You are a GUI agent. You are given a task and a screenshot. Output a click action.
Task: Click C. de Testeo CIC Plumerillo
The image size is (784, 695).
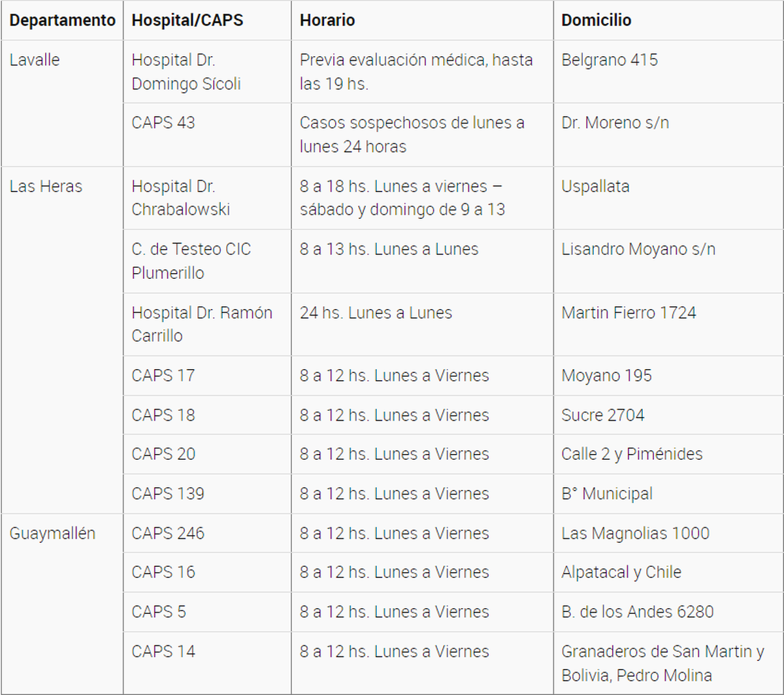[x=191, y=261]
